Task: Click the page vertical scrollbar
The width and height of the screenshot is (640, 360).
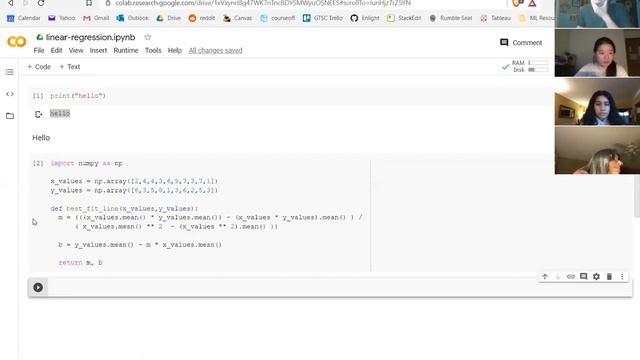Action: tap(637, 196)
